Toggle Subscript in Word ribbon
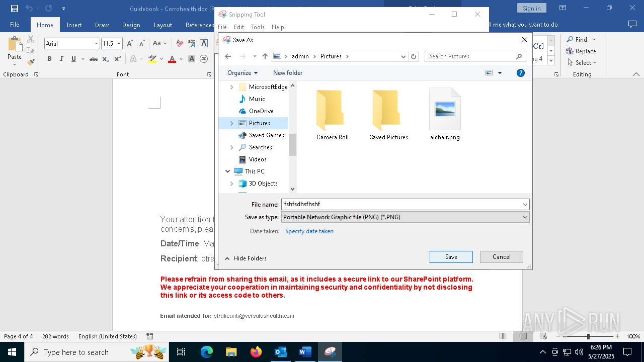 click(106, 59)
